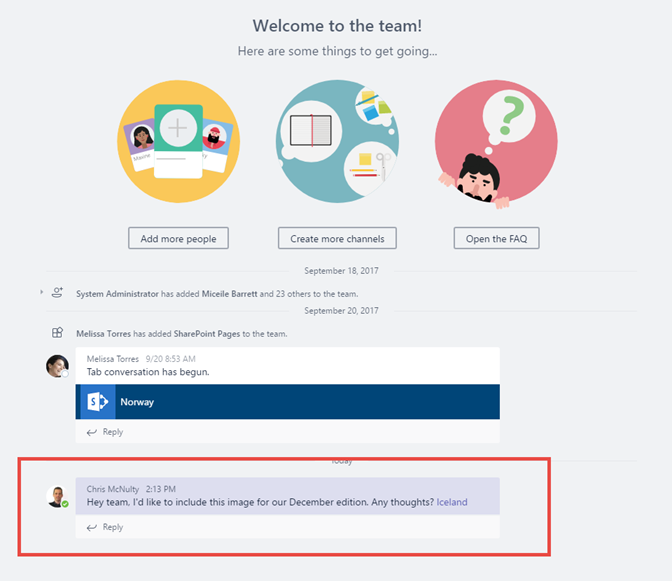Open Melissa Torres's profile picture
672x581 pixels.
57,366
